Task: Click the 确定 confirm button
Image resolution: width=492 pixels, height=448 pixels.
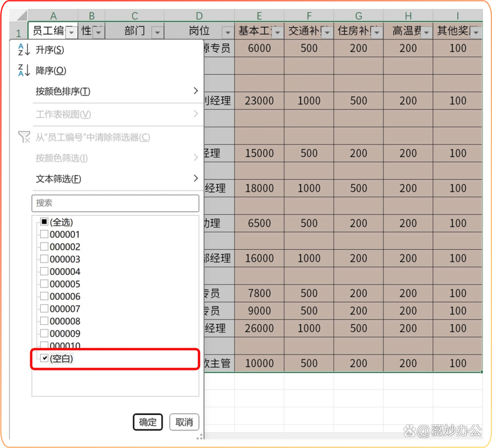Action: pyautogui.click(x=147, y=422)
